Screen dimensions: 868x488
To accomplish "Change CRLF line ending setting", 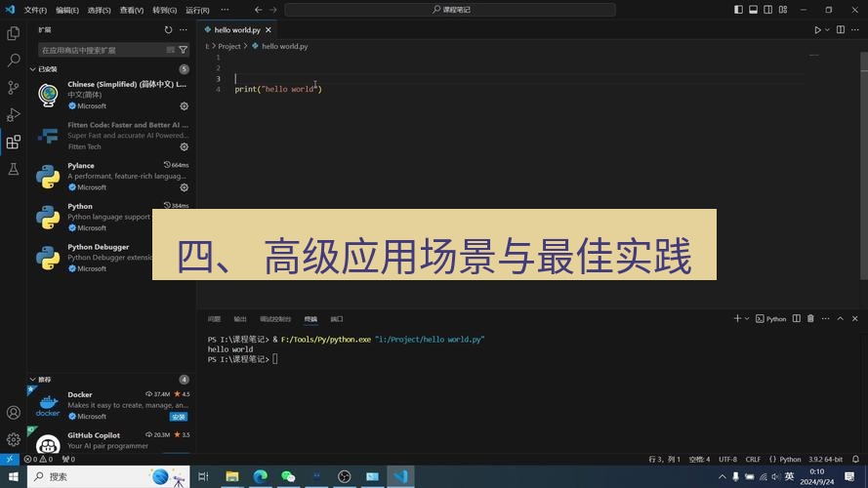I will [x=753, y=460].
